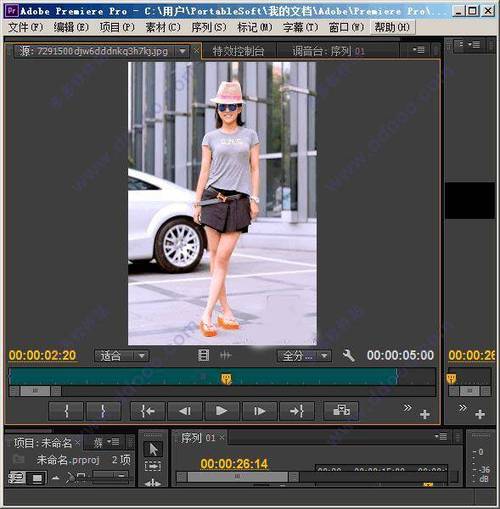Select the 源 source clip tab
The image size is (500, 509).
point(94,51)
